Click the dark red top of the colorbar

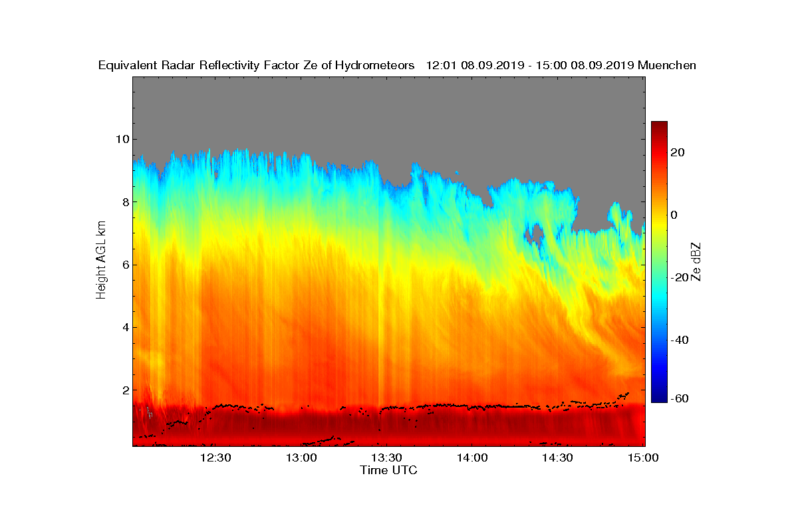659,126
